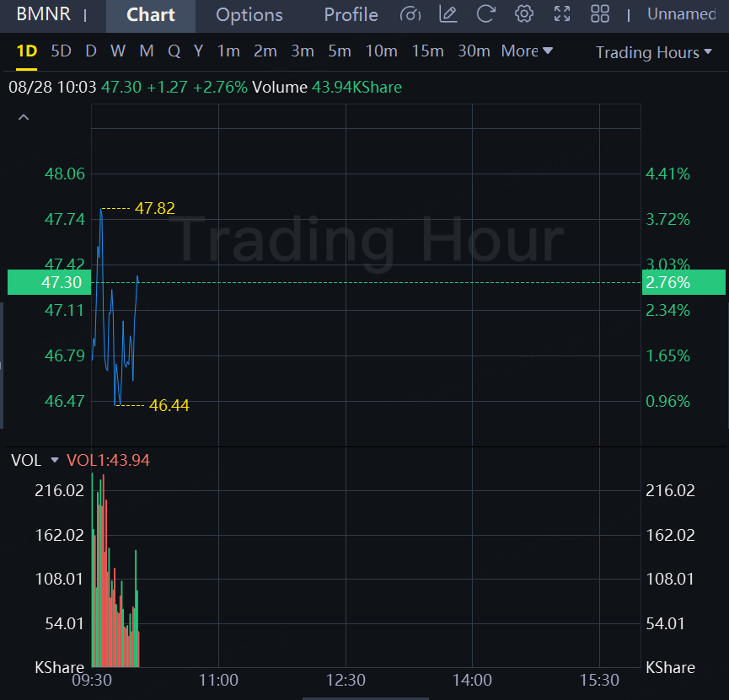Screen dimensions: 729x700
Task: Click the 11:00 time axis label
Action: tap(218, 680)
